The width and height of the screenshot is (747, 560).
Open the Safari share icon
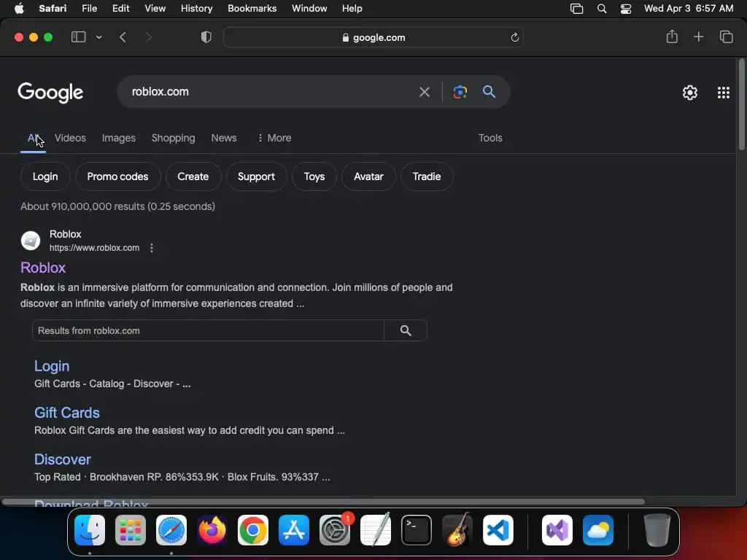coord(672,36)
